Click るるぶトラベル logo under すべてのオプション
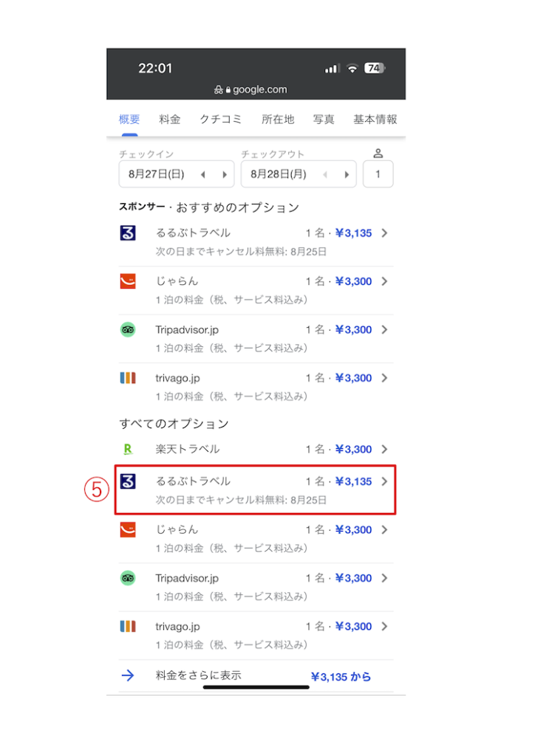The width and height of the screenshot is (535, 756). point(128,481)
